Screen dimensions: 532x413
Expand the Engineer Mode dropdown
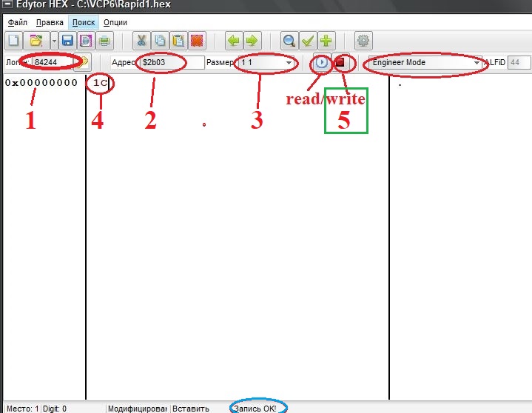click(x=477, y=63)
